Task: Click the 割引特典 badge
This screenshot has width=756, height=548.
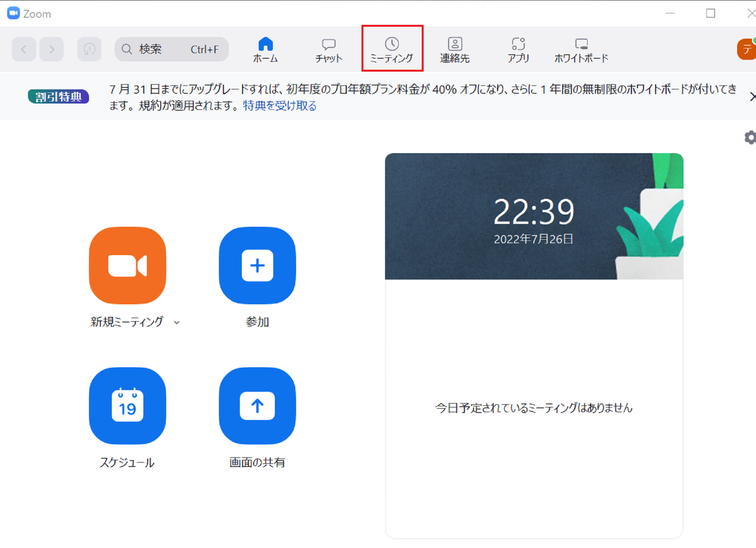Action: (x=58, y=96)
